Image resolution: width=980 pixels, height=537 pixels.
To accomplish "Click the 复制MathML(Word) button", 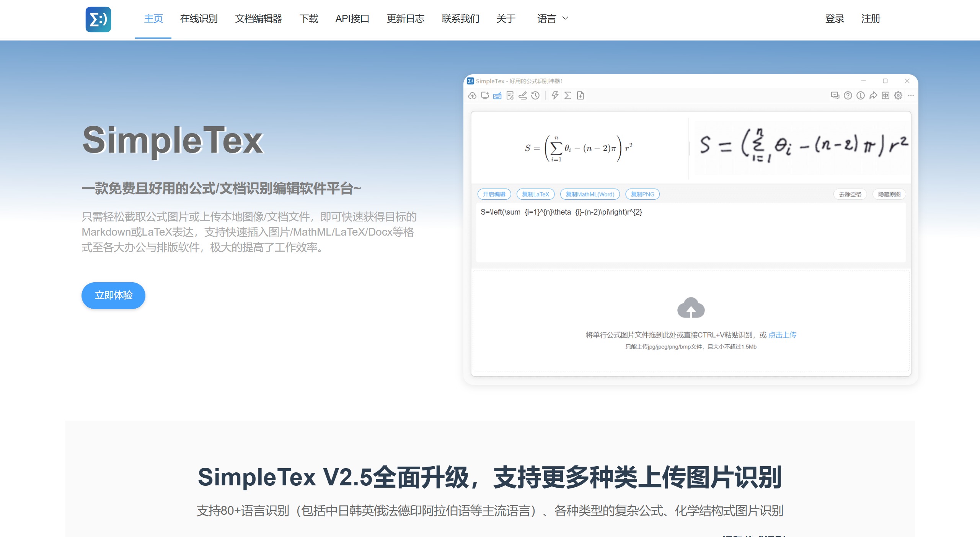I will click(590, 194).
